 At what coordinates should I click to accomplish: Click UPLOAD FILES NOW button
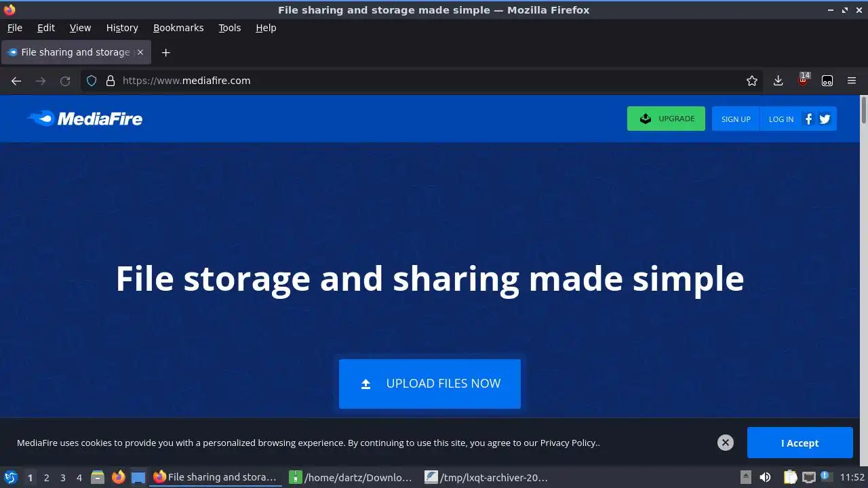[430, 384]
